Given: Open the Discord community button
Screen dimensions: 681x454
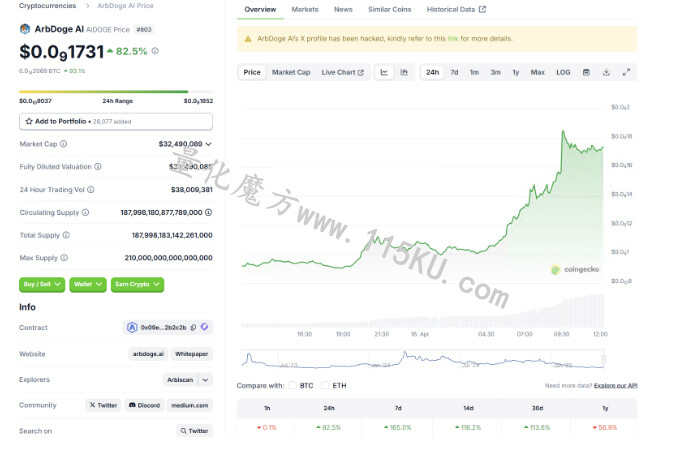Looking at the screenshot, I should point(145,405).
